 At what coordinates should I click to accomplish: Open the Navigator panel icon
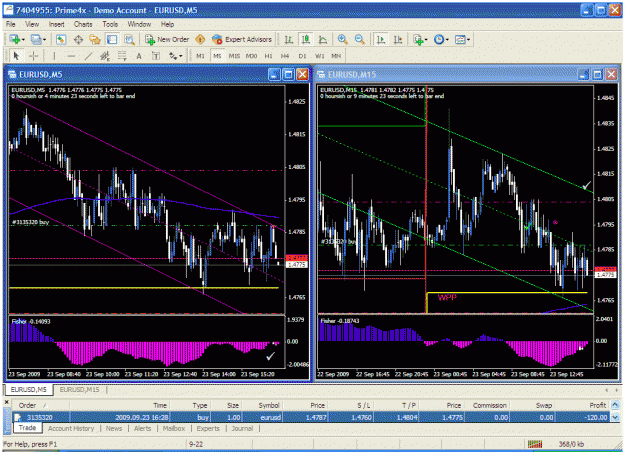[95, 39]
